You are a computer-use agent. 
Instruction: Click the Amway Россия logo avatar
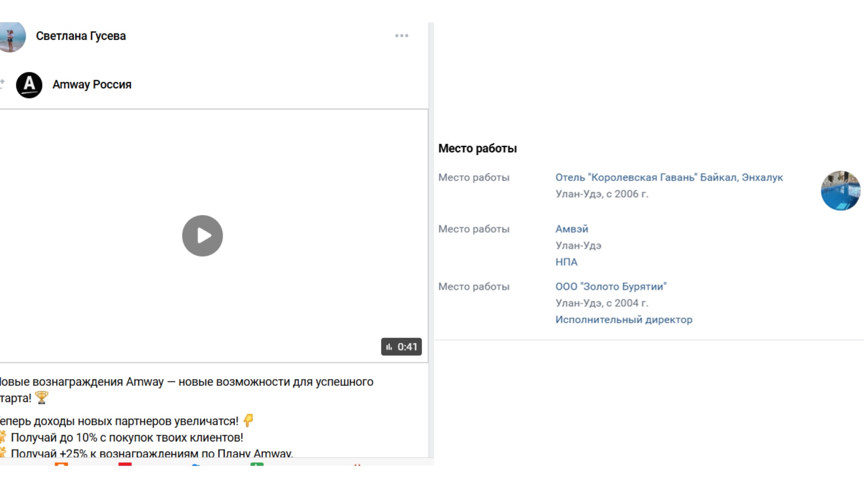point(29,85)
